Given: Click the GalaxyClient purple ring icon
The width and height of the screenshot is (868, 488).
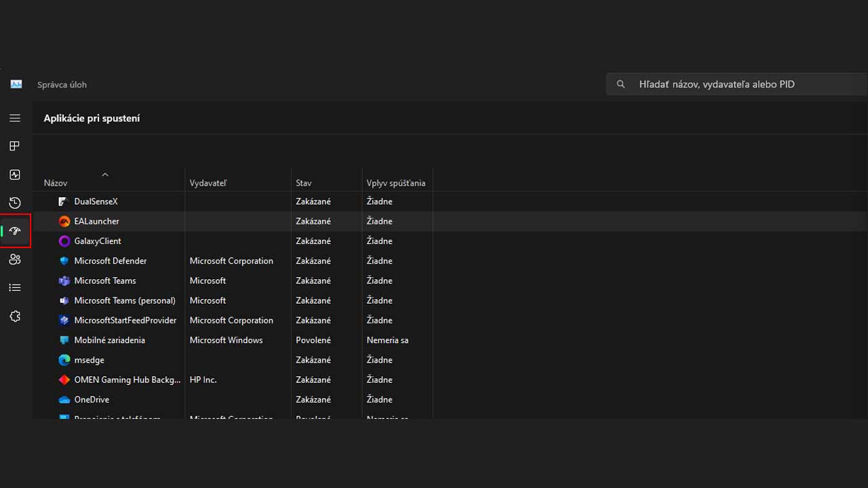Looking at the screenshot, I should tap(64, 241).
